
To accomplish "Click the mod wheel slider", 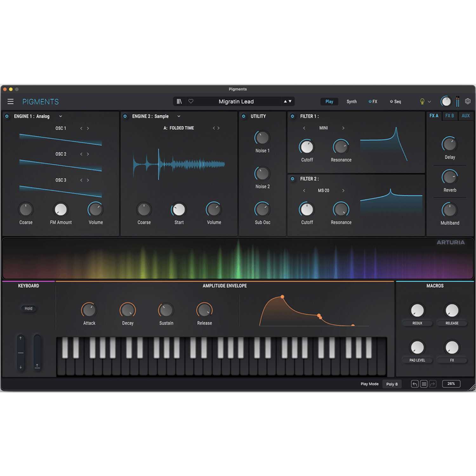I will pyautogui.click(x=37, y=353).
